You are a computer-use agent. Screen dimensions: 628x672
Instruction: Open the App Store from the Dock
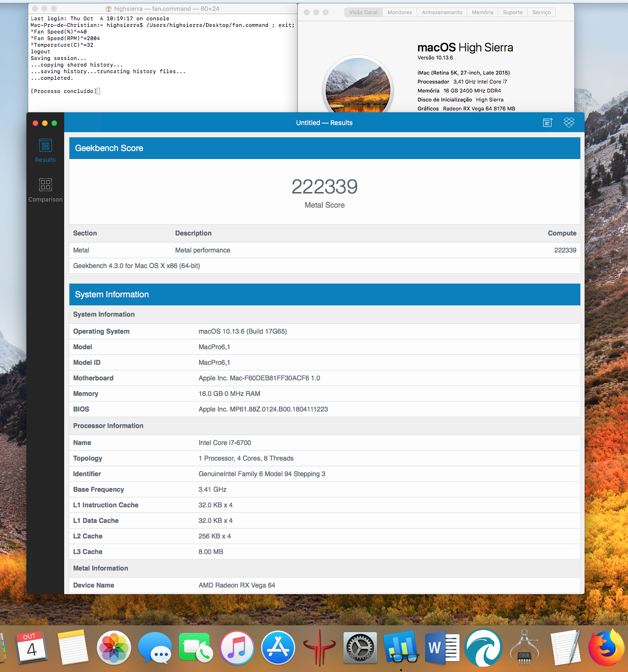pyautogui.click(x=278, y=647)
